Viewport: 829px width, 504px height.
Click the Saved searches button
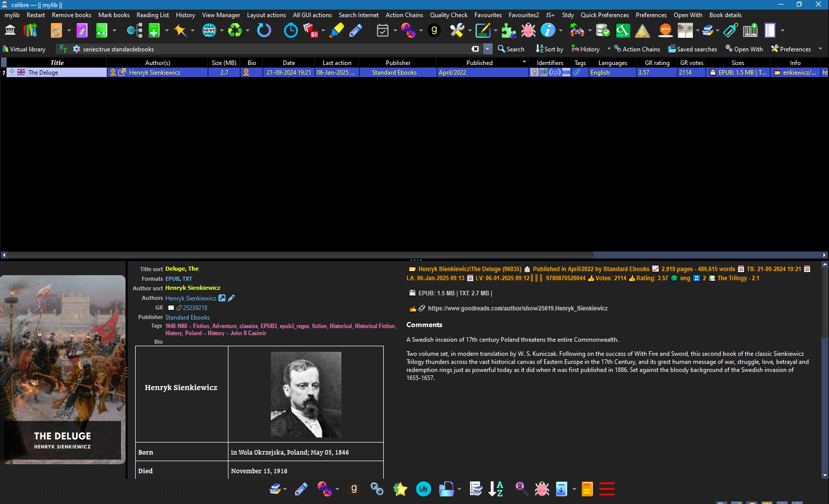tap(692, 49)
